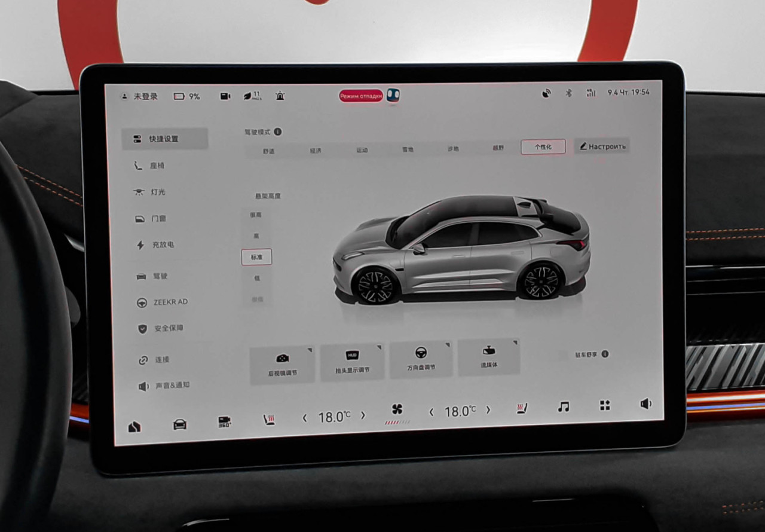The height and width of the screenshot is (532, 765).
Task: Tap the home icon in bottom bar
Action: 134,426
